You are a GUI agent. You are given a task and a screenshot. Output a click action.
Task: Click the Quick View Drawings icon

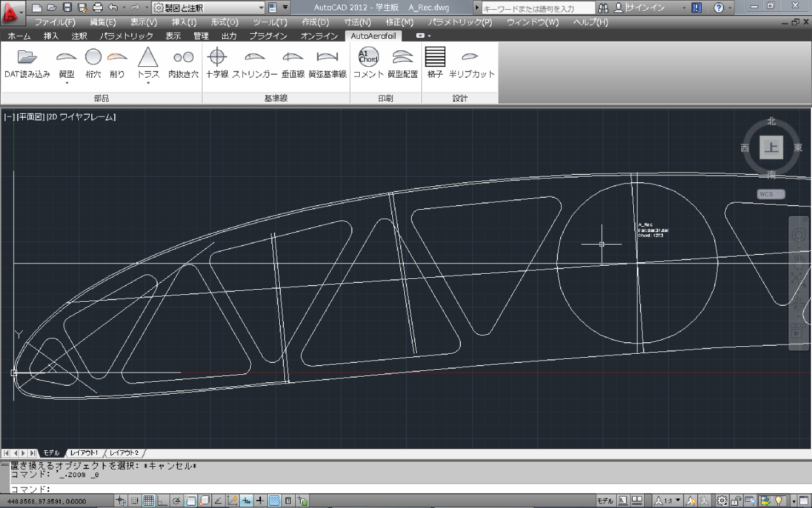637,501
